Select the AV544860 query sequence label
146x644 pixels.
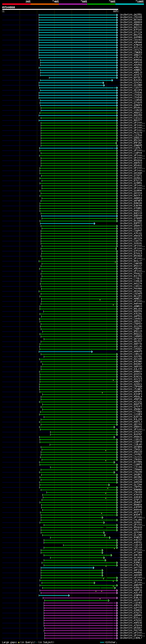pyautogui.click(x=8, y=8)
